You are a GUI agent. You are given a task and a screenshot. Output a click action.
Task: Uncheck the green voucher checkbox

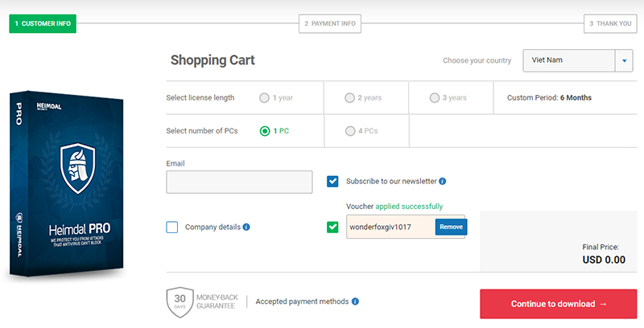(x=332, y=227)
